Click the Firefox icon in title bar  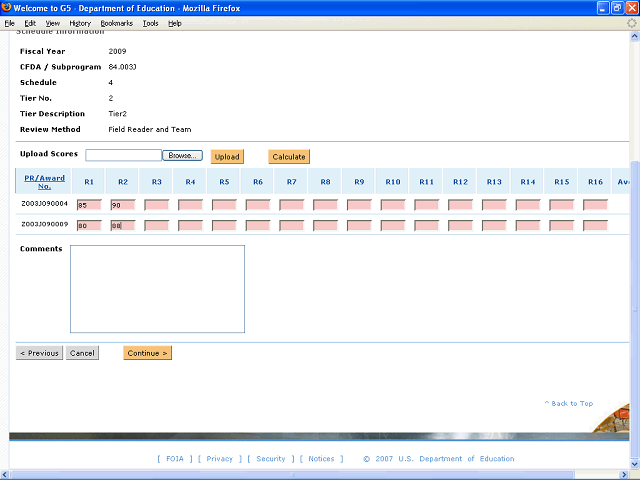pyautogui.click(x=9, y=8)
